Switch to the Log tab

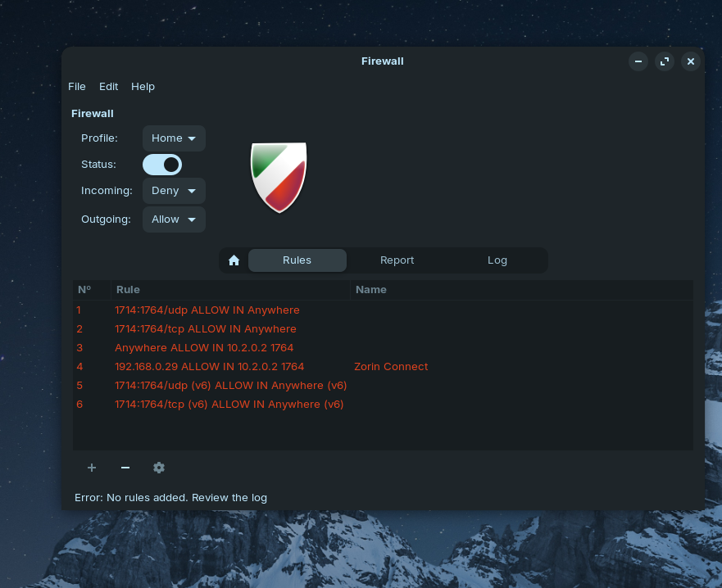497,260
